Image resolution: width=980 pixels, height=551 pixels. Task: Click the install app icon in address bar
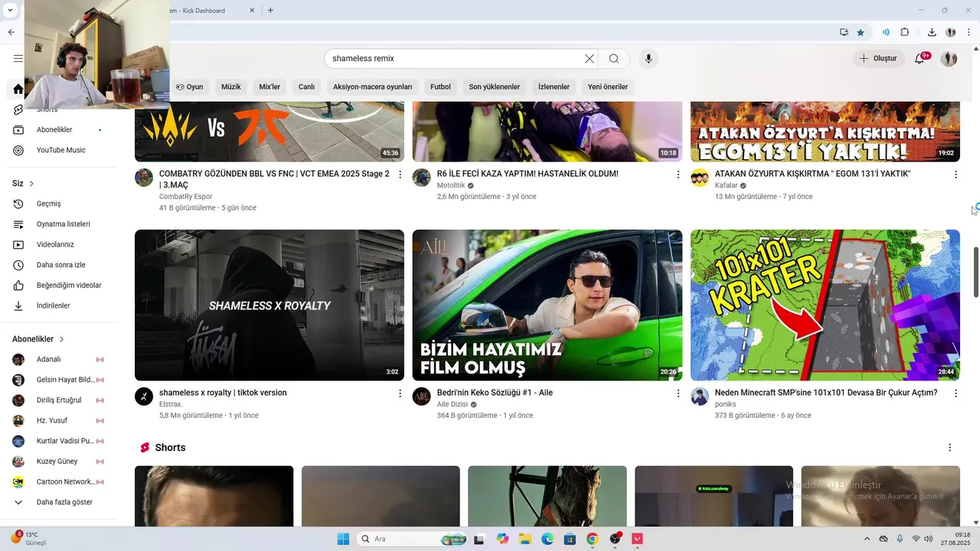[844, 32]
